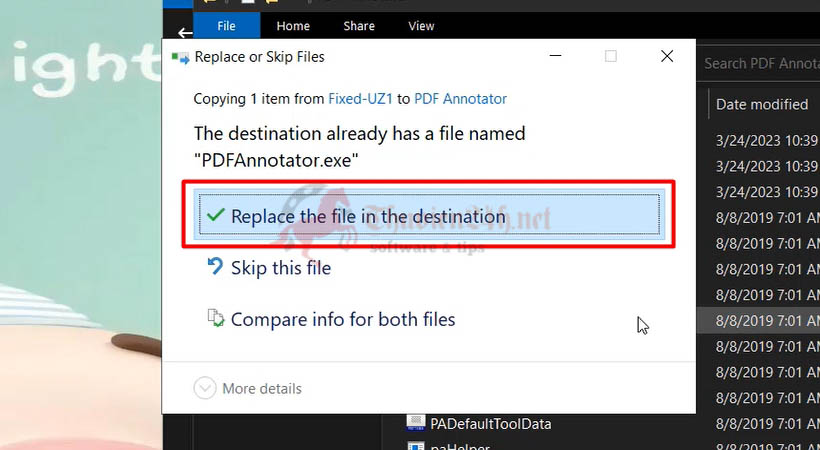Select Skip this file option
Screen dimensions: 820x450
point(281,268)
